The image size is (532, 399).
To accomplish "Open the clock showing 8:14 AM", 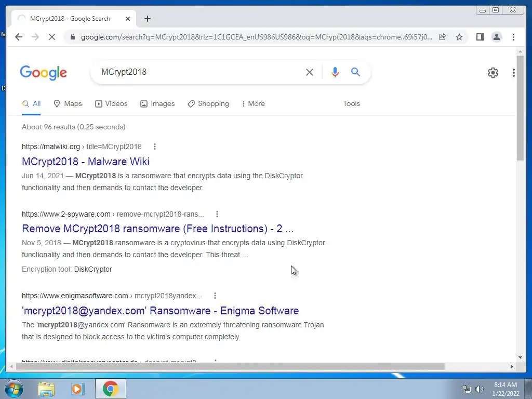I will pyautogui.click(x=506, y=389).
